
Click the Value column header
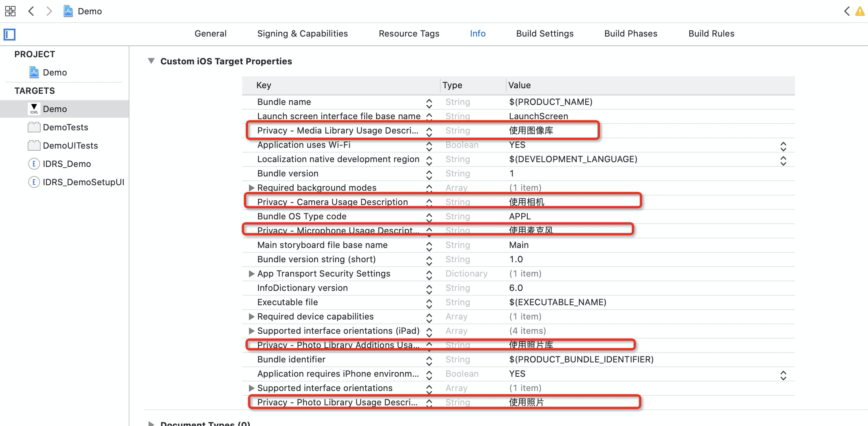[519, 85]
